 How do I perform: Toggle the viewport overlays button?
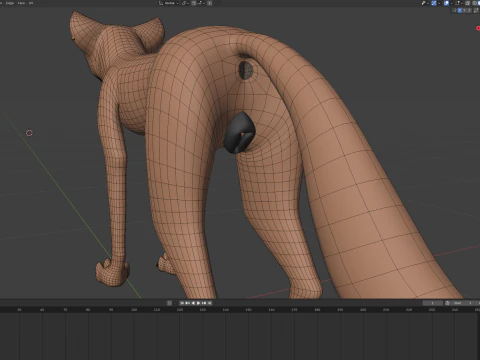[446, 3]
